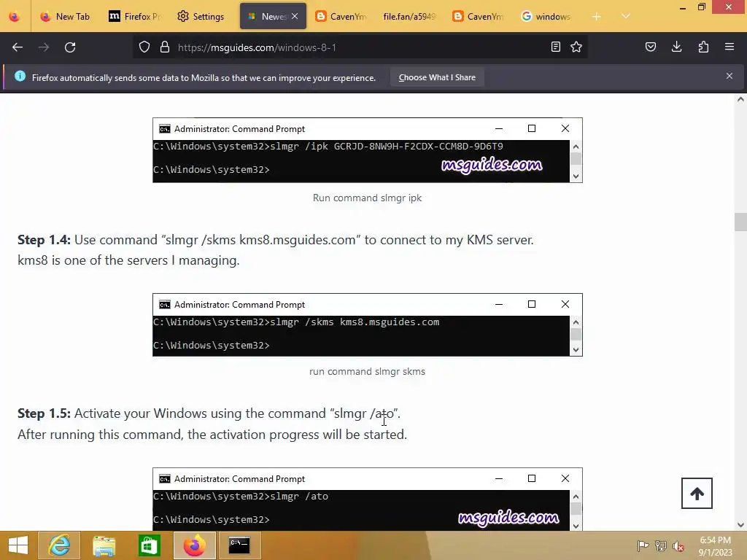Open Internet Explorer from the taskbar
The height and width of the screenshot is (560, 747).
tap(59, 545)
